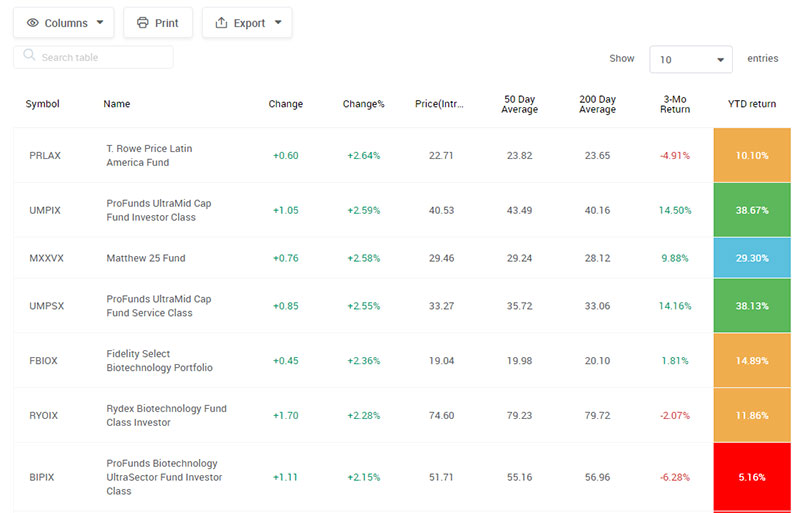Sort by Symbol column header

(43, 104)
